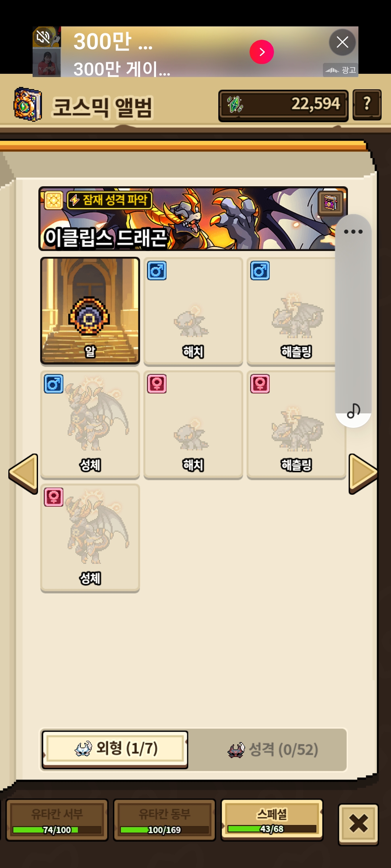Go to the next album page arrow
This screenshot has width=391, height=868.
pos(363,473)
